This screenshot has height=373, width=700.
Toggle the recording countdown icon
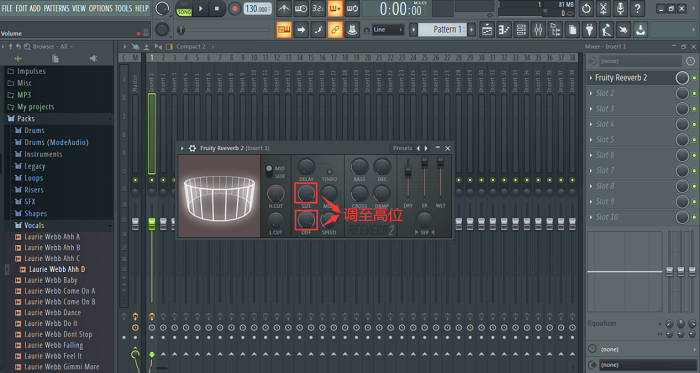[318, 8]
